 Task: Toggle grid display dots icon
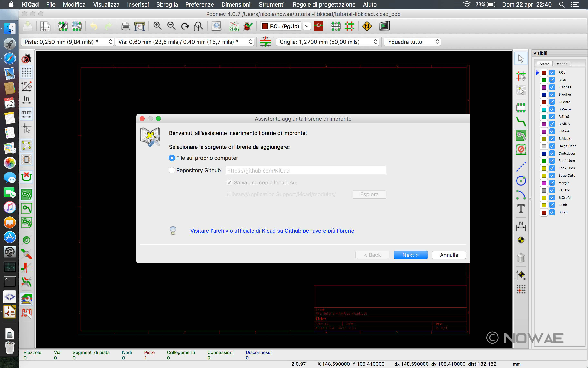[x=27, y=72]
